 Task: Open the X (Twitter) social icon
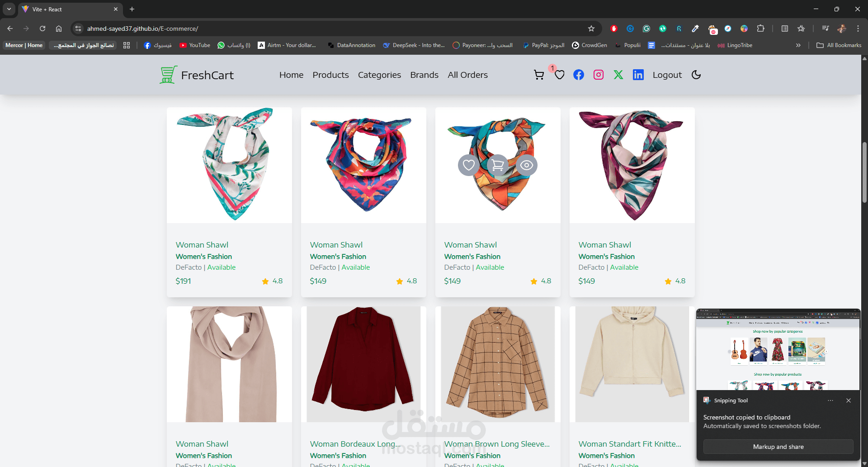pyautogui.click(x=618, y=75)
